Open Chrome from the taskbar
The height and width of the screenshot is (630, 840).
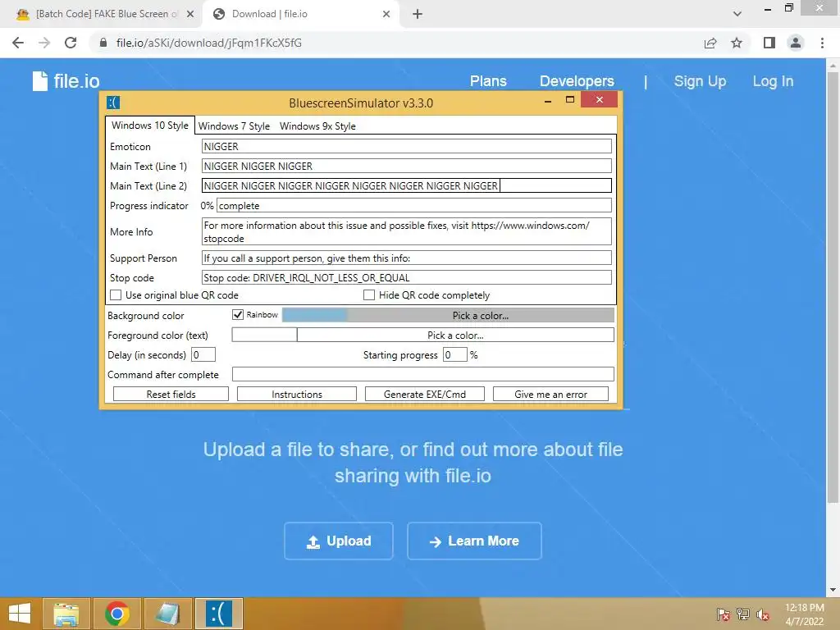[116, 614]
